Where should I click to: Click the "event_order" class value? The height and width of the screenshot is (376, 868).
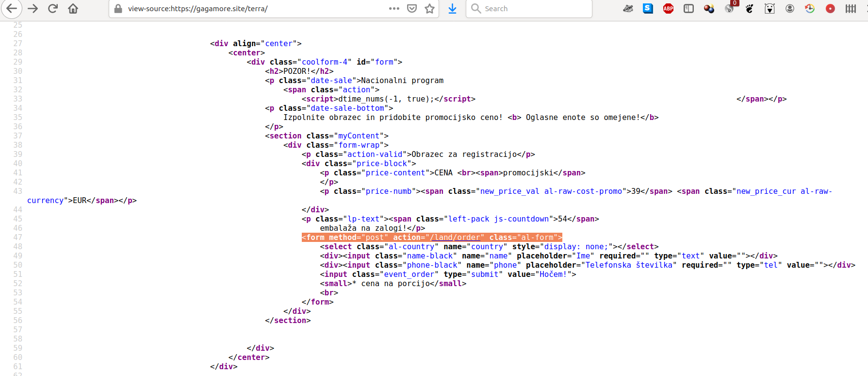[409, 274]
